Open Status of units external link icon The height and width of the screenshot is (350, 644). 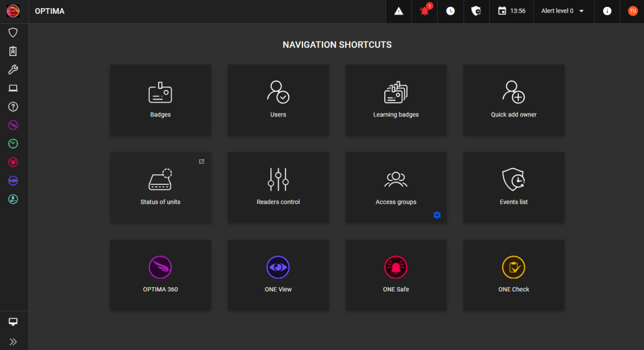(x=201, y=162)
